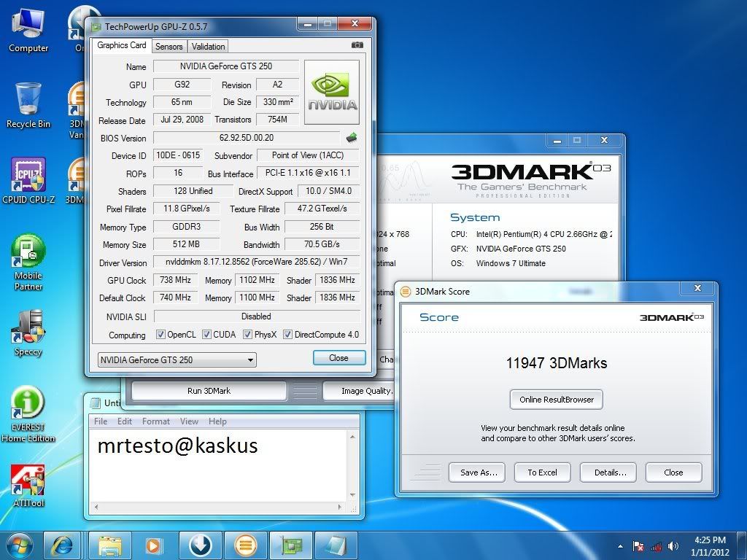
Task: Toggle the CUDA checkbox
Action: pyautogui.click(x=206, y=334)
